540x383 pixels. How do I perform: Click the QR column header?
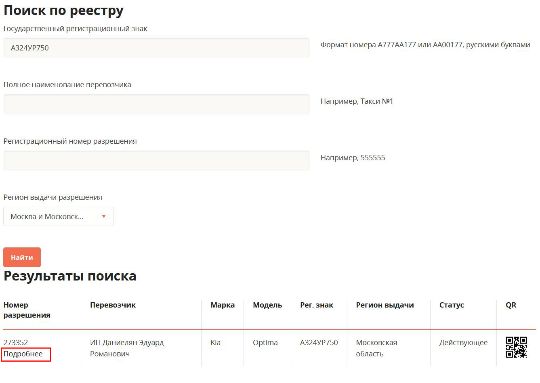point(511,305)
